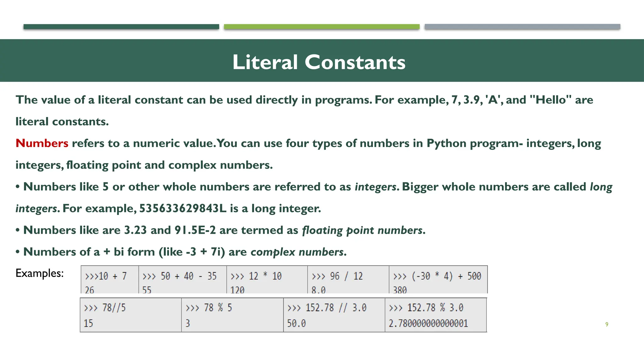Click the result '2.780000000000001'
The height and width of the screenshot is (362, 644).
428,323
